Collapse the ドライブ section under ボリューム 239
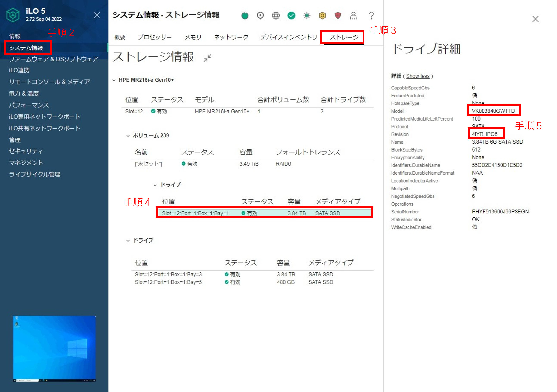This screenshot has width=557, height=392. [x=155, y=185]
